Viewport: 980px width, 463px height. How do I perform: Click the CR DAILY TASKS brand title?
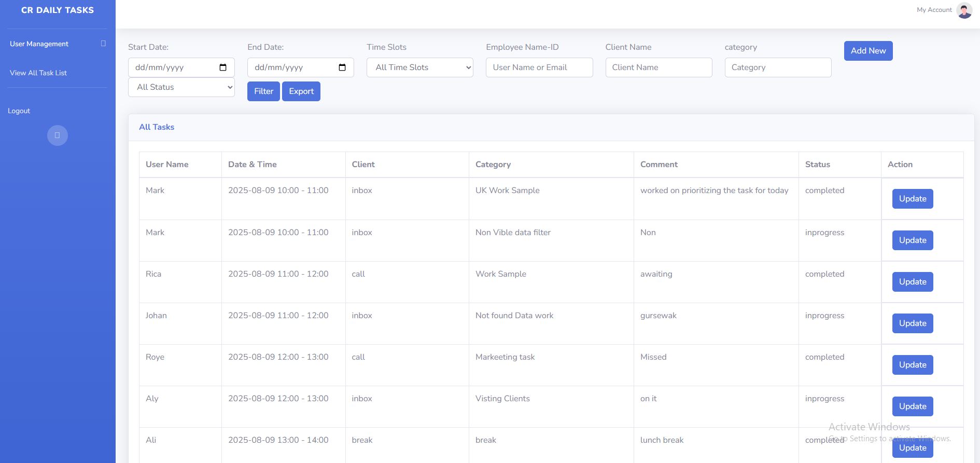58,10
